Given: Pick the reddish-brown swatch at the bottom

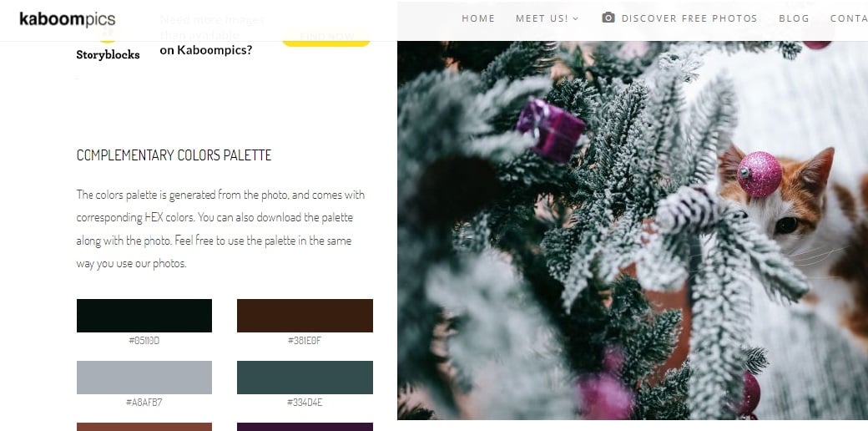Looking at the screenshot, I should (x=144, y=427).
